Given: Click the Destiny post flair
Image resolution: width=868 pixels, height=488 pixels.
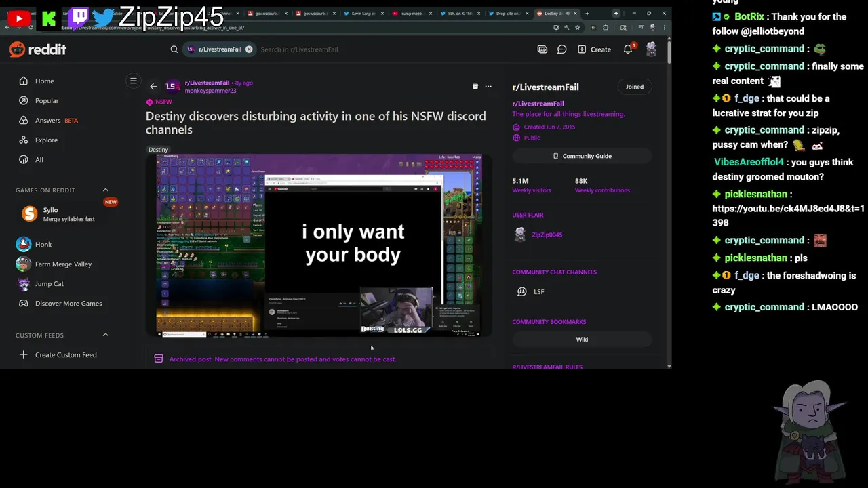Looking at the screenshot, I should tap(158, 150).
